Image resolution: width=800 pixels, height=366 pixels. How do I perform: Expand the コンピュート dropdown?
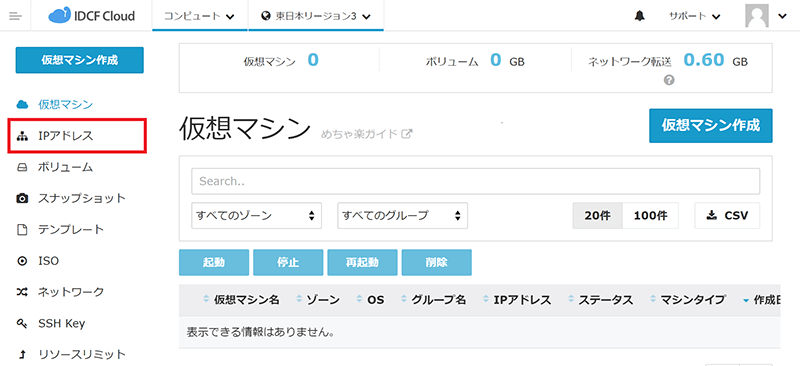[x=199, y=16]
